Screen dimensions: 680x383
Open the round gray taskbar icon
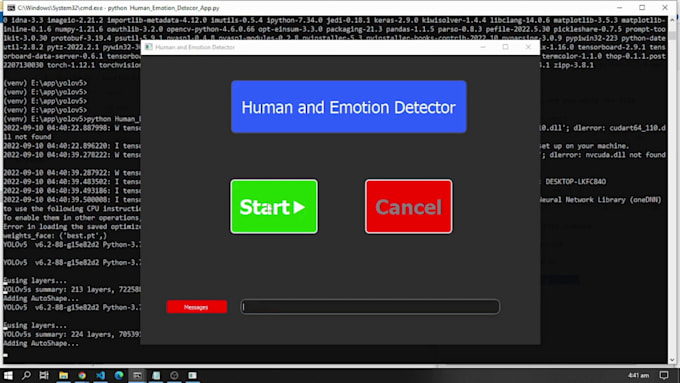[174, 375]
